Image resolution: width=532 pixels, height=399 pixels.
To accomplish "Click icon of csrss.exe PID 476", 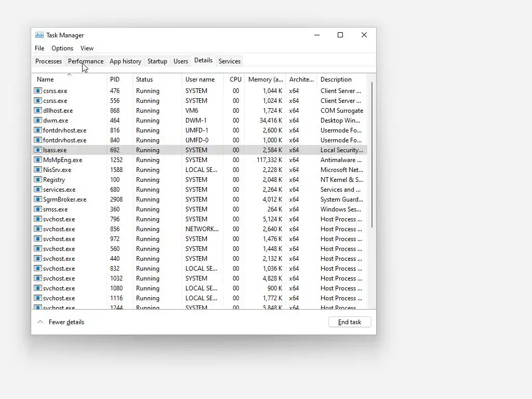I will coord(37,90).
